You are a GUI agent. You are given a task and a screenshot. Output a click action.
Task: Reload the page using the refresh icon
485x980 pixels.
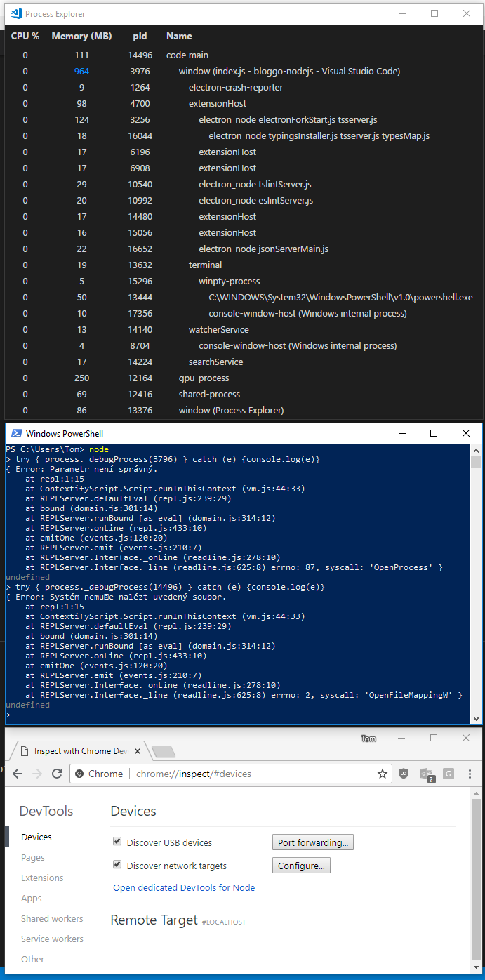click(x=57, y=773)
